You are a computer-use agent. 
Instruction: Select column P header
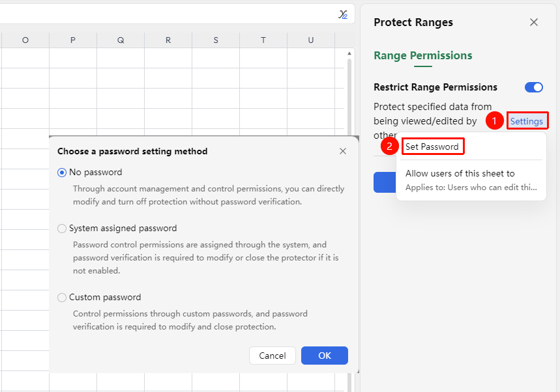(x=73, y=40)
